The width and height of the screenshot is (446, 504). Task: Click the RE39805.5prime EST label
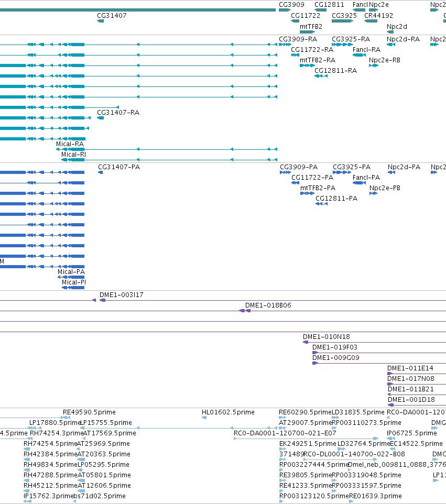click(306, 475)
